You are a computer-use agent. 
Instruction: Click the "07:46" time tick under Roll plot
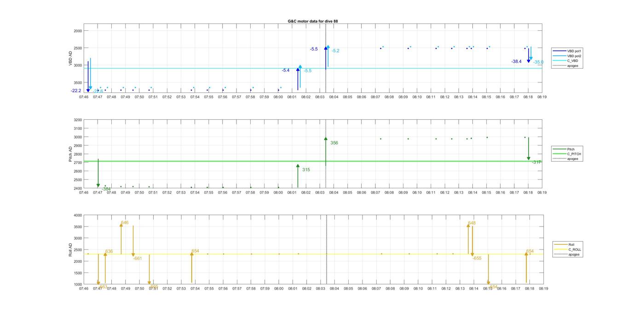point(84,289)
